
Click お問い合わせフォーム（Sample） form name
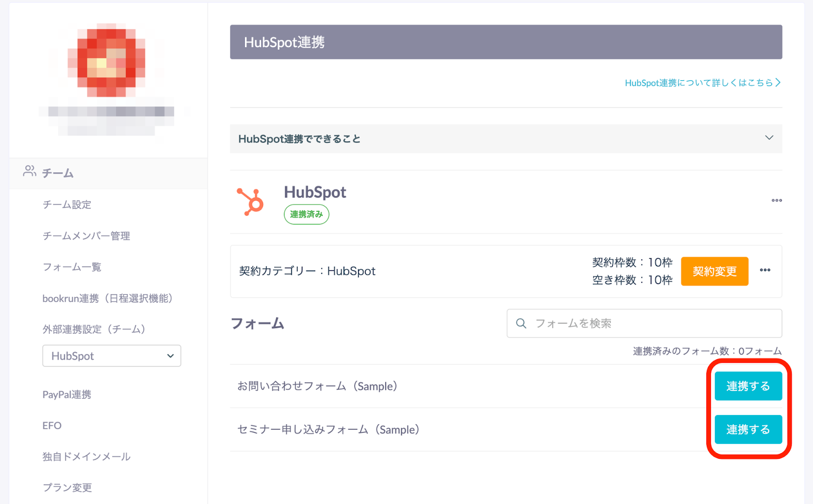tap(318, 386)
